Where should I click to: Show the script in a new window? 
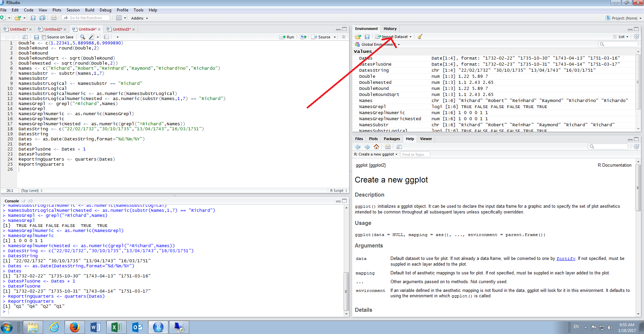25,37
